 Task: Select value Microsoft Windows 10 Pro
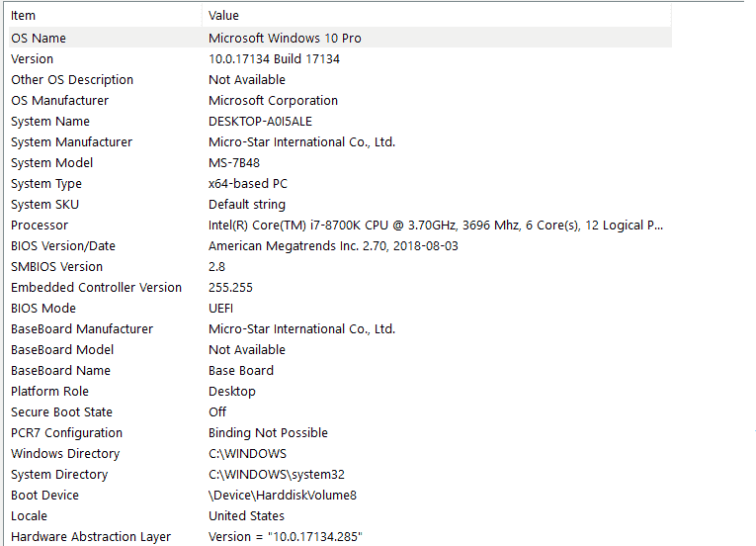(285, 39)
